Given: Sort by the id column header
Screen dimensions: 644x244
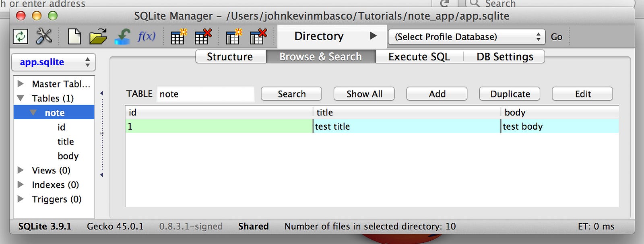Looking at the screenshot, I should tap(219, 112).
